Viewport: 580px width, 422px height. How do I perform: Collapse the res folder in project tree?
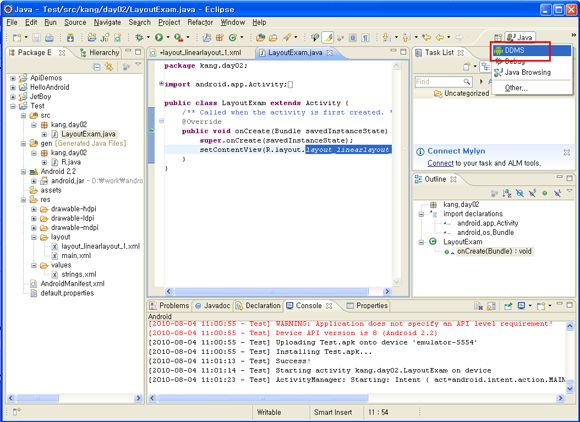pos(23,200)
